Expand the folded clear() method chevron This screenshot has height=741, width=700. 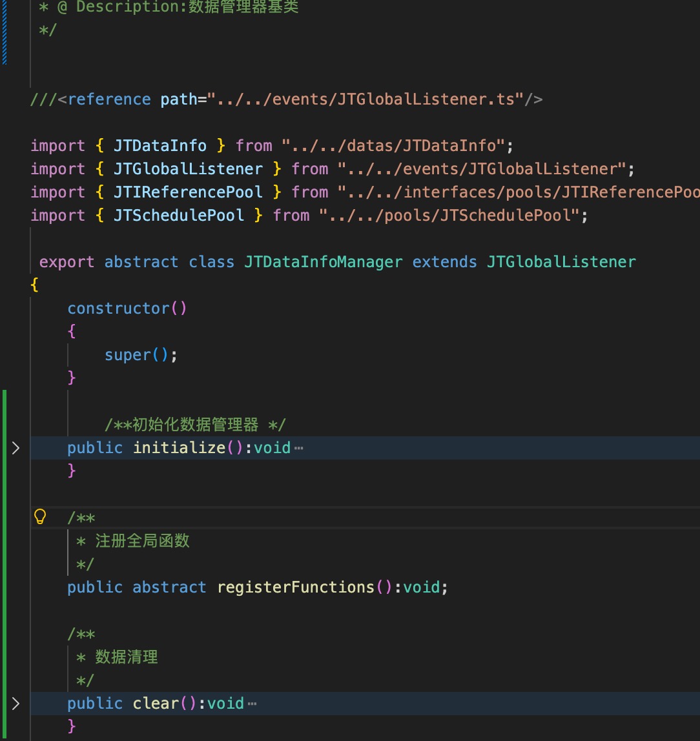coord(15,704)
